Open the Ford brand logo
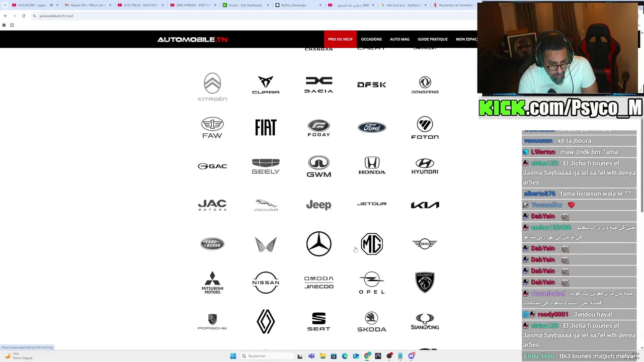This screenshot has height=362, width=644. click(x=372, y=127)
